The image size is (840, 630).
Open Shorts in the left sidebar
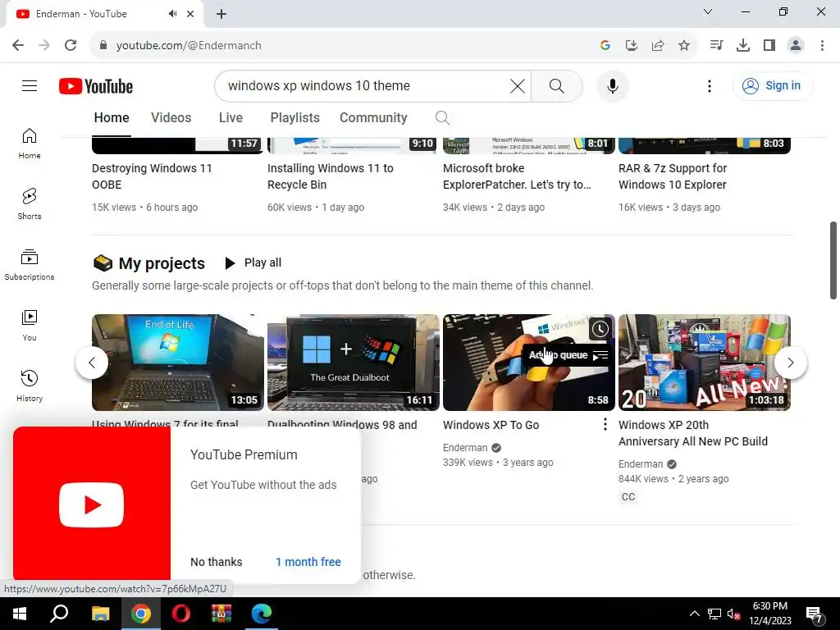coord(30,204)
